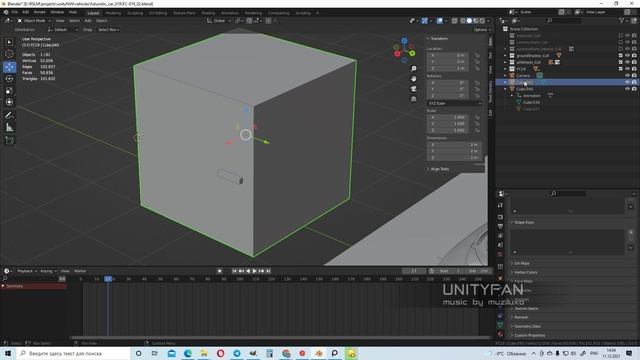640x360 pixels.
Task: Select the Scale tool
Action: (9, 91)
